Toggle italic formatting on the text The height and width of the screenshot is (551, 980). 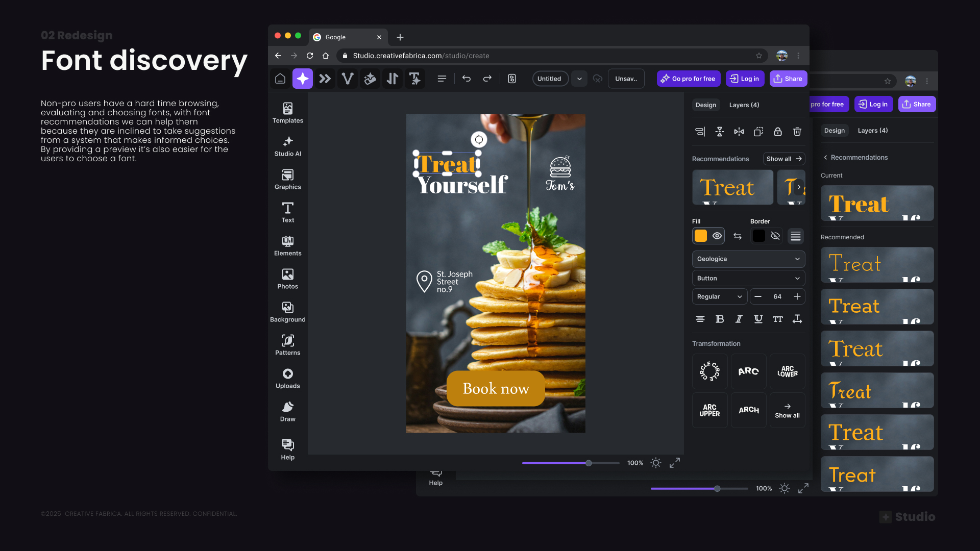[x=739, y=319]
